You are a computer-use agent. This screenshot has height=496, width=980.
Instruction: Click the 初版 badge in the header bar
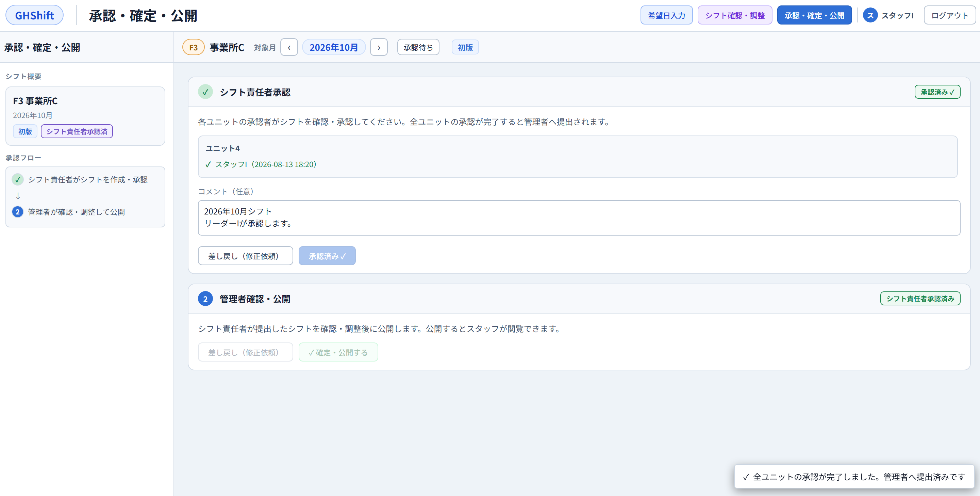tap(465, 47)
